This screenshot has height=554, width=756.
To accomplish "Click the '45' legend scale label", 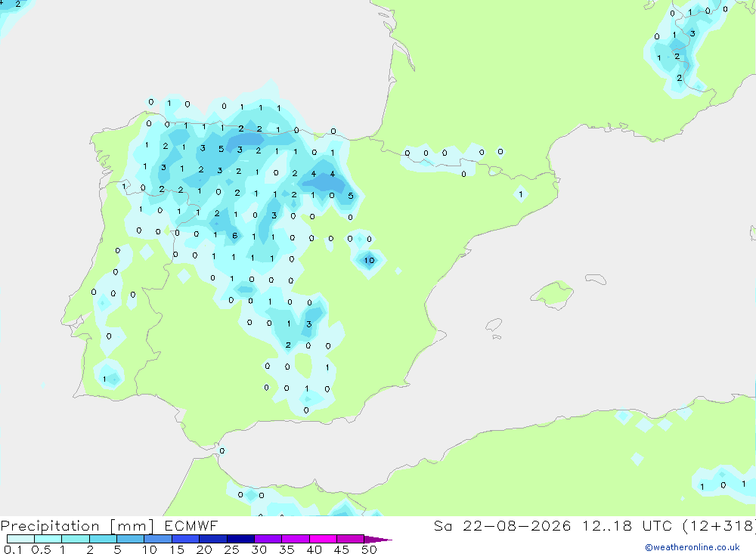I will pos(342,549).
